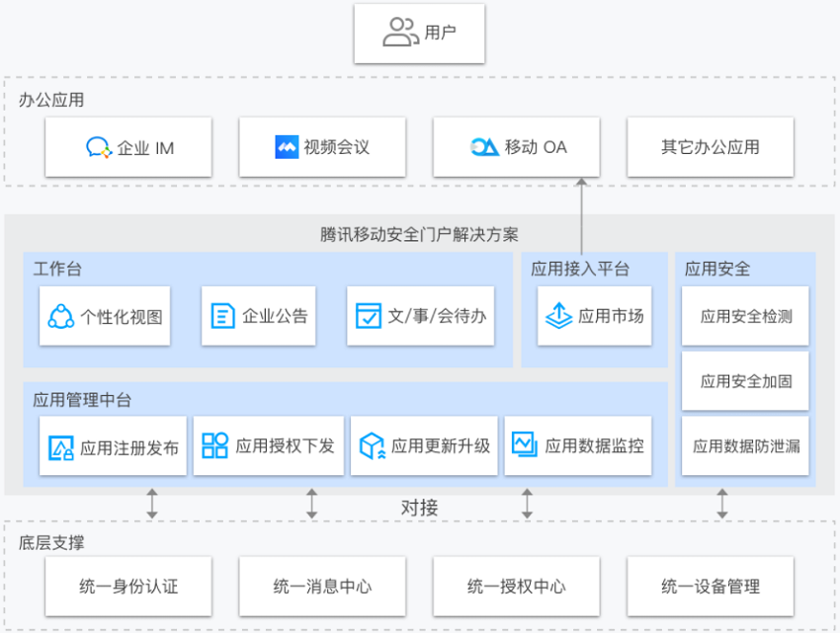Select the 个性化视图 box
Screen dimensions: 840x633
click(105, 316)
